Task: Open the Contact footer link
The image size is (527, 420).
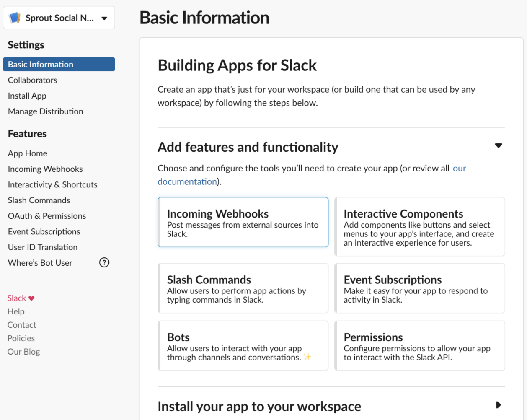Action: click(x=22, y=325)
